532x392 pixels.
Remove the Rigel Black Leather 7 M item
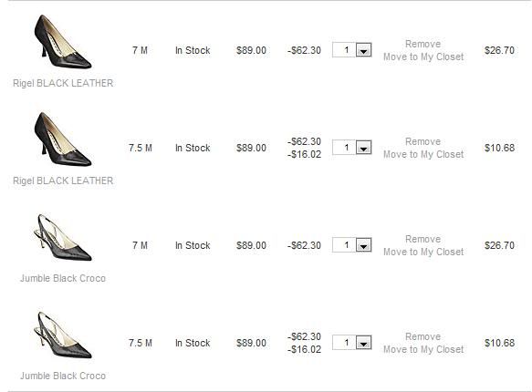[x=423, y=44]
